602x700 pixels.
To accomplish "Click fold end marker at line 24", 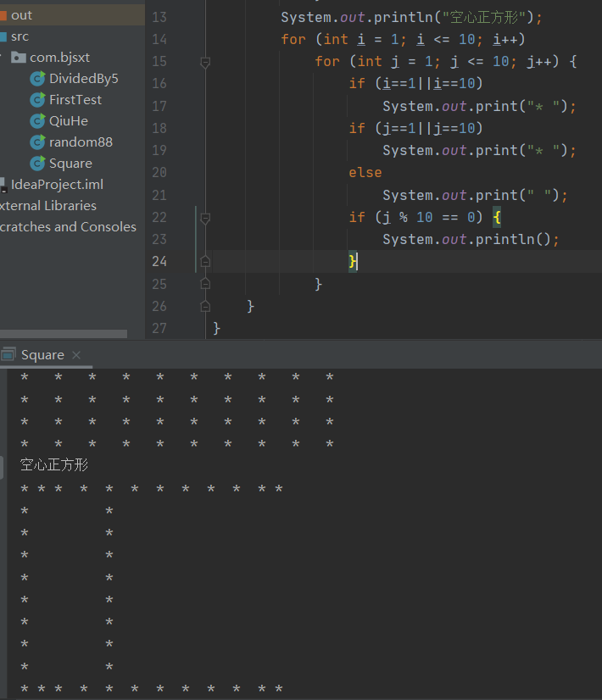I will [x=205, y=261].
